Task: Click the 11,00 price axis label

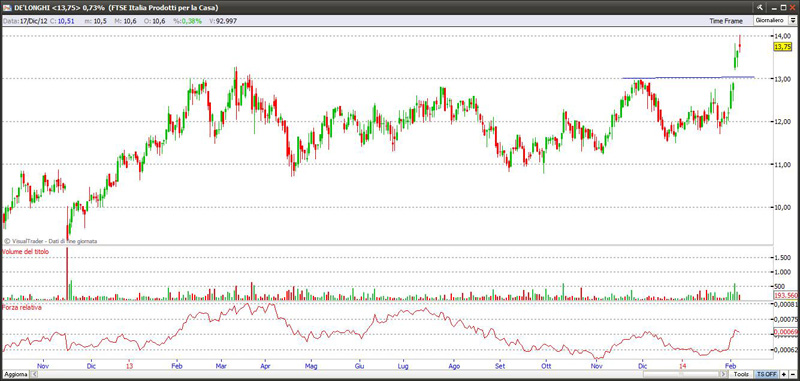Action: click(x=783, y=164)
